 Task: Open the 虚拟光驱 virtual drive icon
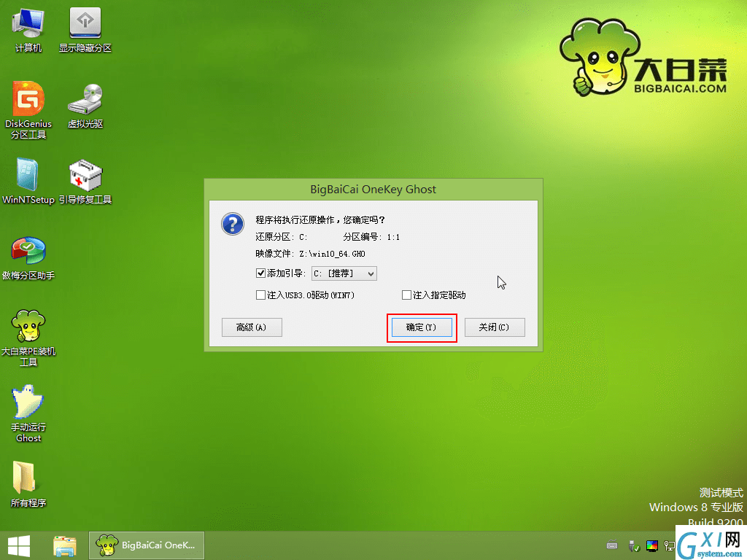(85, 106)
